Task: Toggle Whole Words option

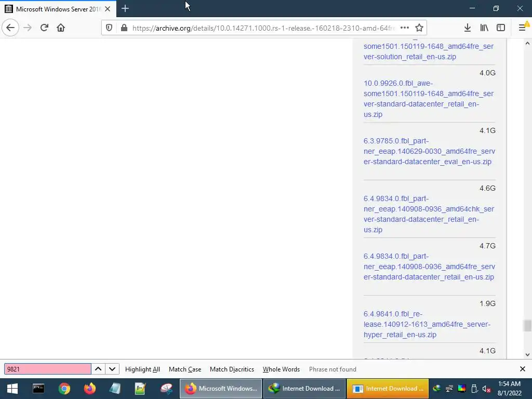Action: (281, 369)
